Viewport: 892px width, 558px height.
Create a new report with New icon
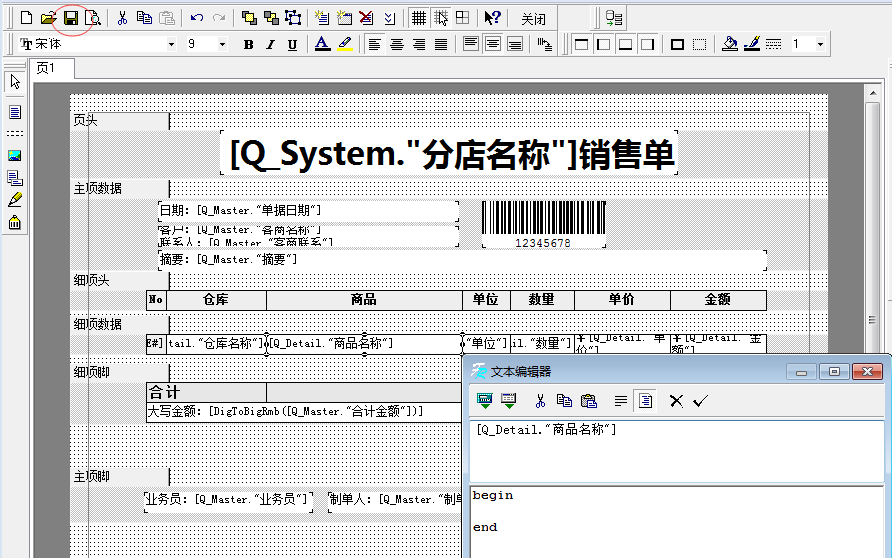[x=26, y=18]
